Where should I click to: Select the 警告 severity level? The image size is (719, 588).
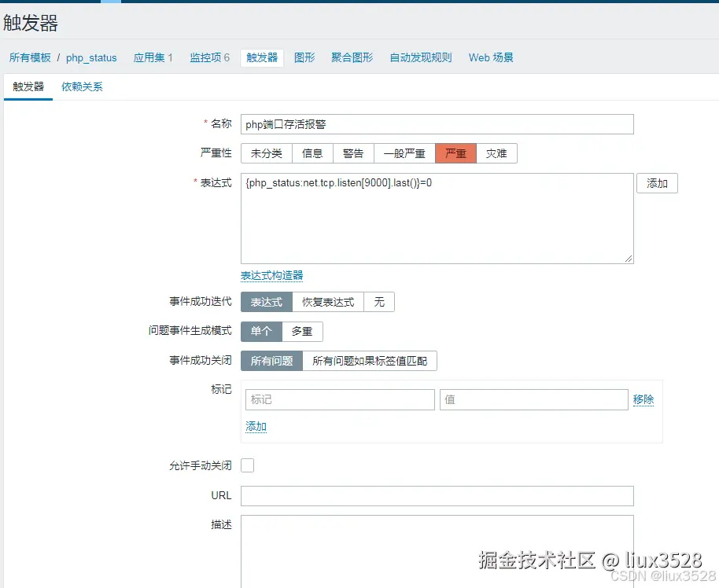click(352, 153)
